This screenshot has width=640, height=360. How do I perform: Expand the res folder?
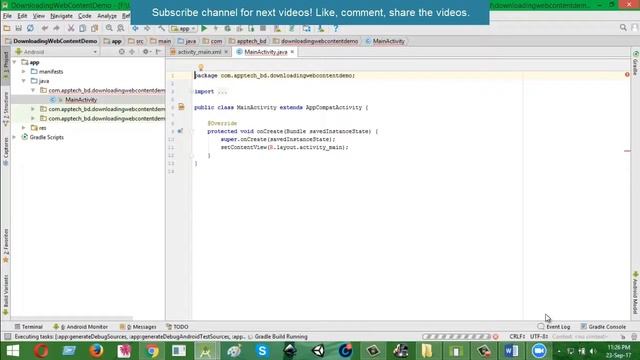pos(24,128)
